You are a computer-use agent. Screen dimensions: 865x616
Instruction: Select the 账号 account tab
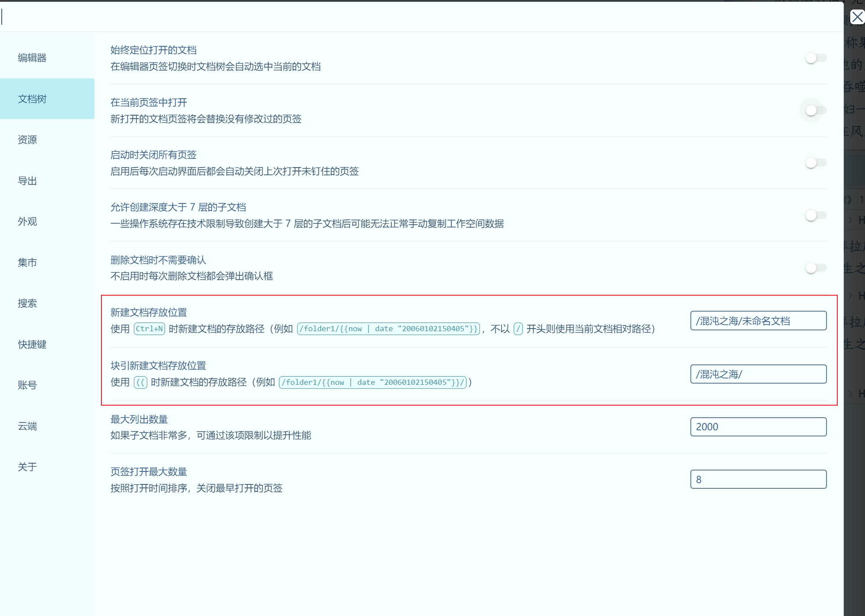click(x=27, y=385)
